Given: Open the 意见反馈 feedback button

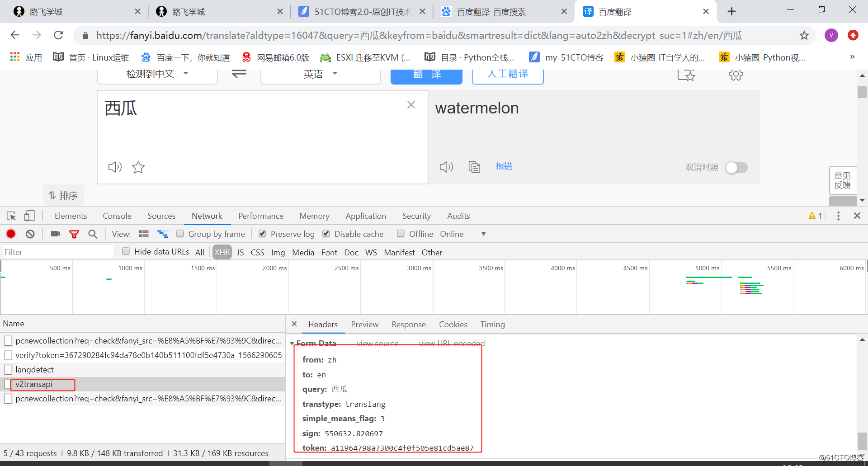Looking at the screenshot, I should (x=843, y=180).
